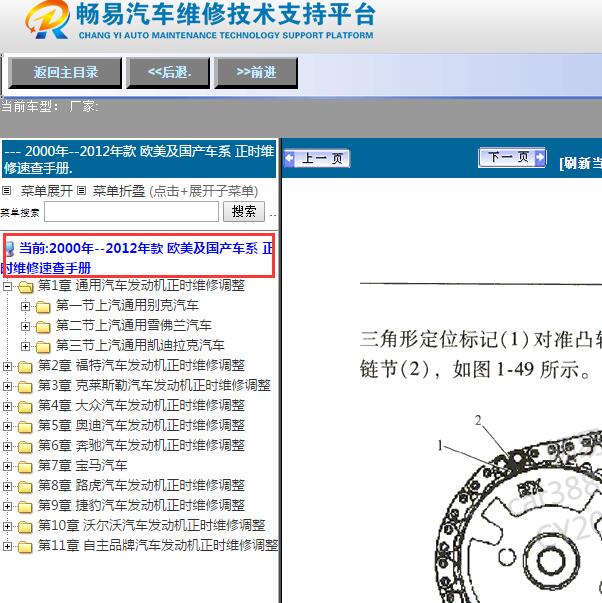Select 第6章 奔驰汽车发动机正时维修调整

click(141, 445)
